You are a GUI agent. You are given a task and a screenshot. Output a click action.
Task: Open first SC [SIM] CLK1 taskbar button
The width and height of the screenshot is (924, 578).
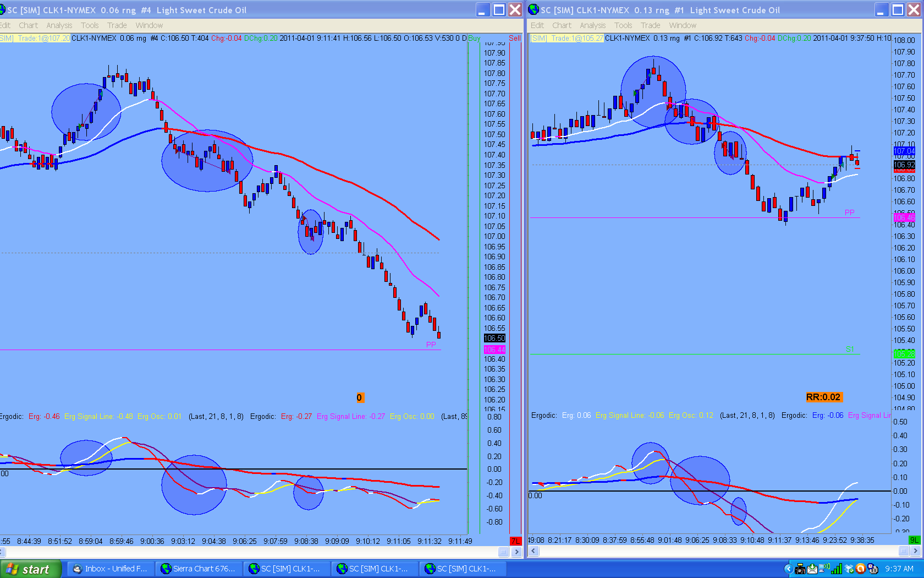click(287, 569)
